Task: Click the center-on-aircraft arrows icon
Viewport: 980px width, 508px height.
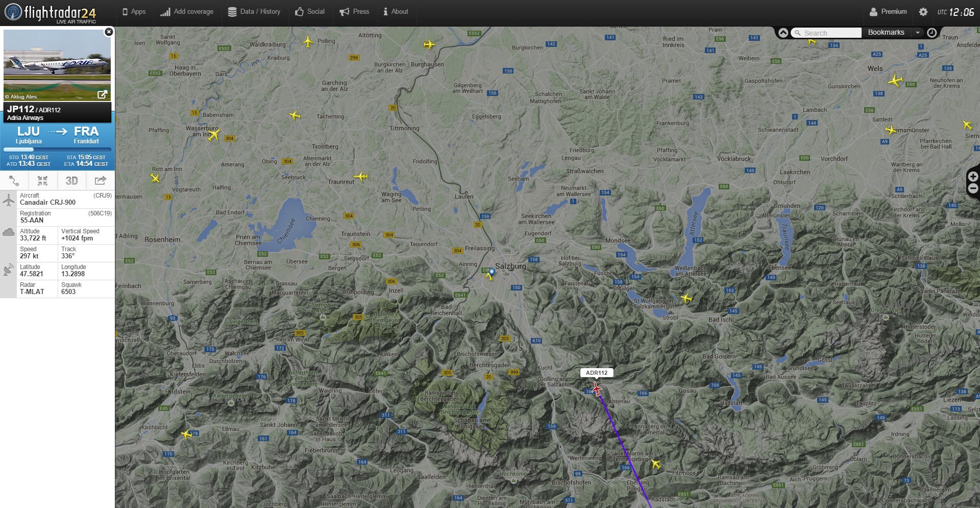Action: pos(42,181)
